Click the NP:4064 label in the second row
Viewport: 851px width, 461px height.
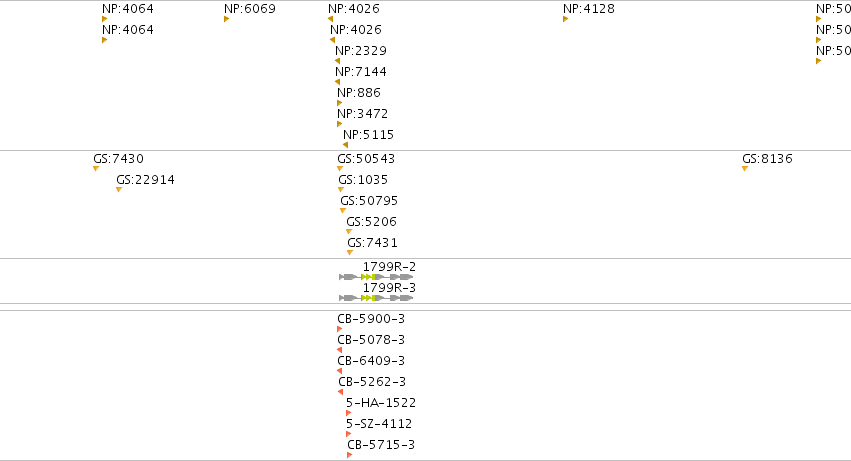128,30
